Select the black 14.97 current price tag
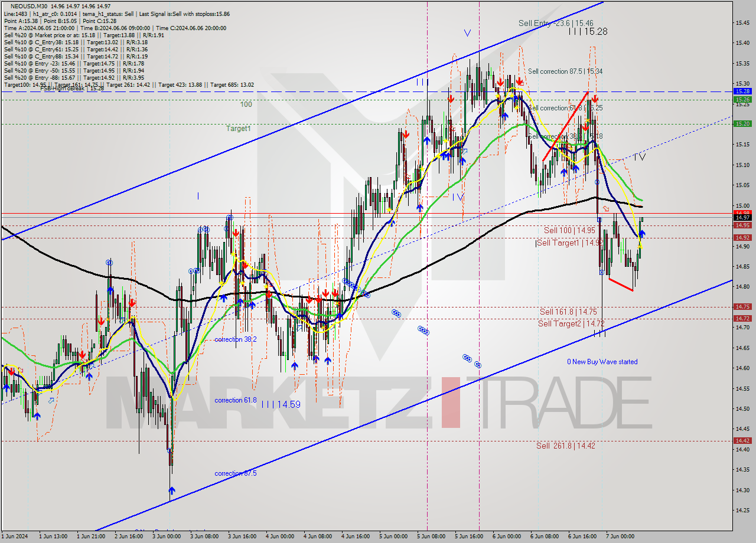 (x=742, y=218)
